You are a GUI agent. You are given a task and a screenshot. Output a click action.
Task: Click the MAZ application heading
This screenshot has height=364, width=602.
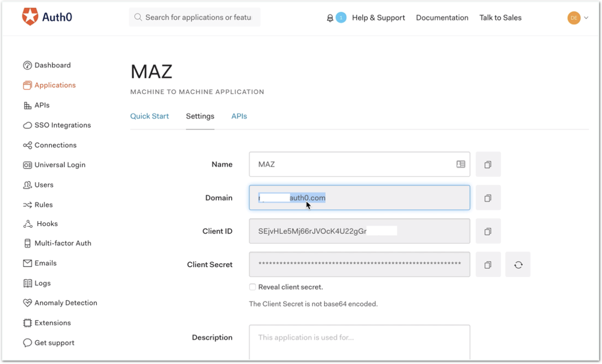[151, 72]
